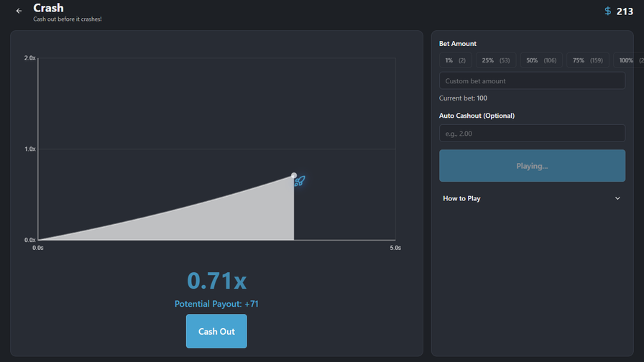The width and height of the screenshot is (644, 362).
Task: Choose the 50% bet preset
Action: click(540, 61)
